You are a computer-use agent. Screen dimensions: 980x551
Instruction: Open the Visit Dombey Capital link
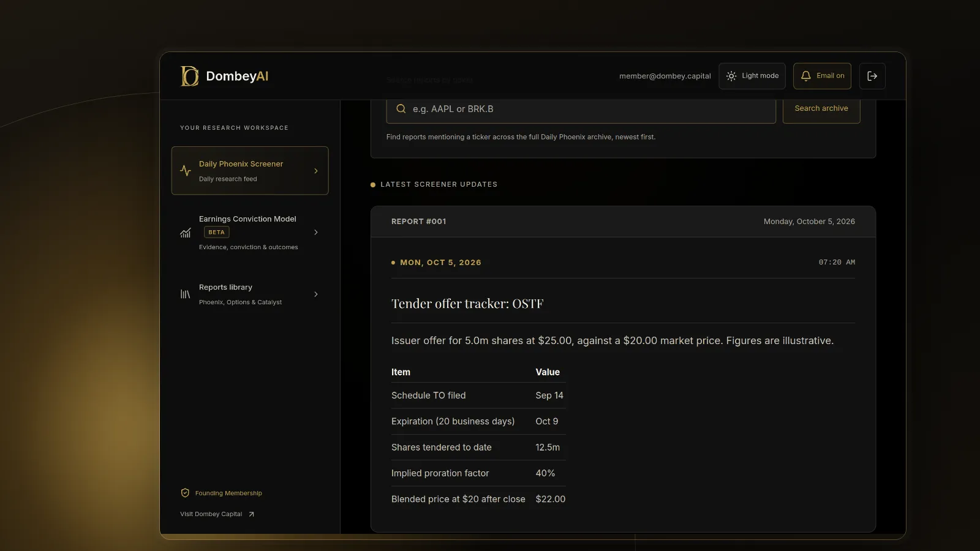point(217,514)
